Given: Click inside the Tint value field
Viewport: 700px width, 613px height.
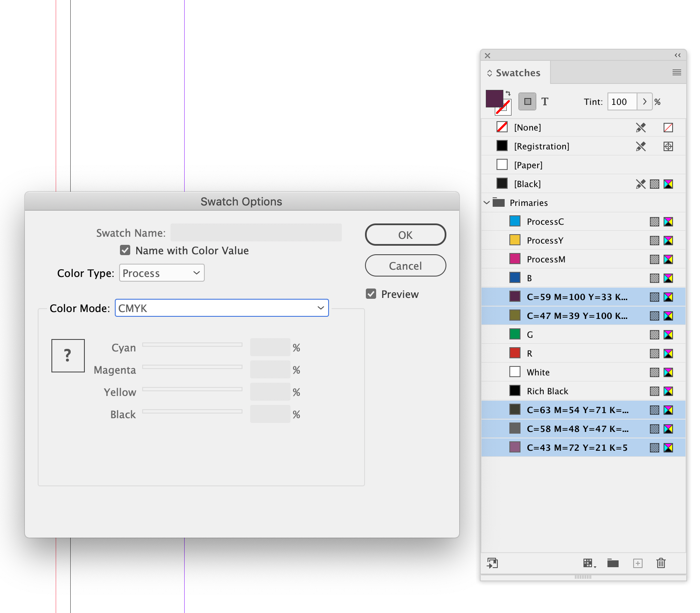Looking at the screenshot, I should point(622,101).
